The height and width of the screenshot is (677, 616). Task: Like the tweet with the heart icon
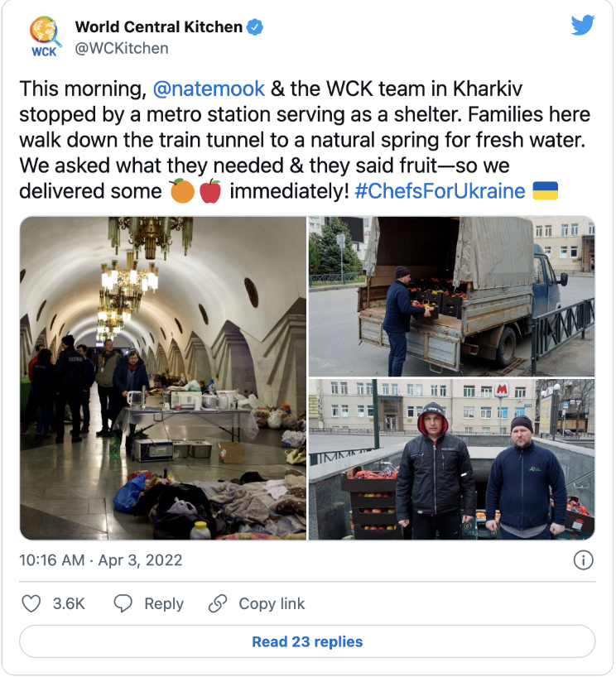tap(31, 603)
